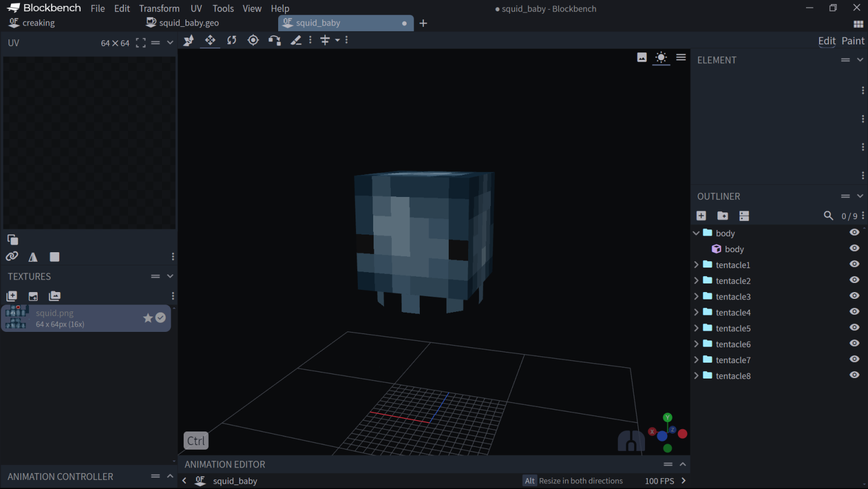Add a new tab with plus

pyautogui.click(x=423, y=23)
